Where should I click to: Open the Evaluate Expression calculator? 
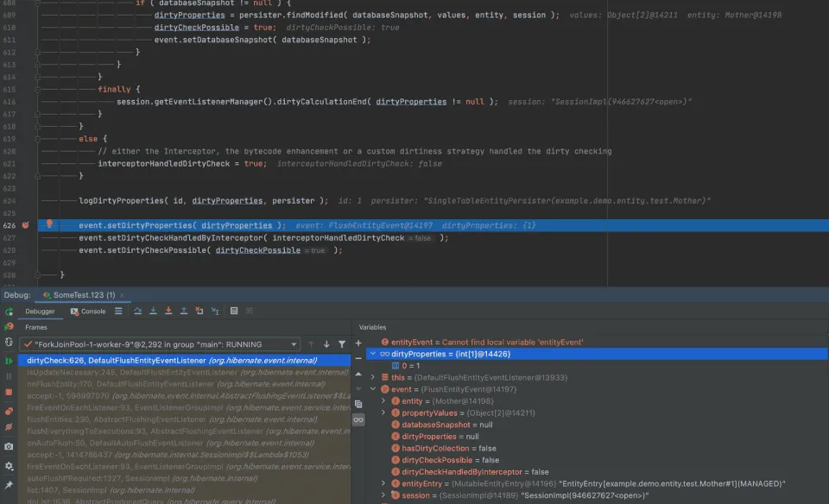234,312
